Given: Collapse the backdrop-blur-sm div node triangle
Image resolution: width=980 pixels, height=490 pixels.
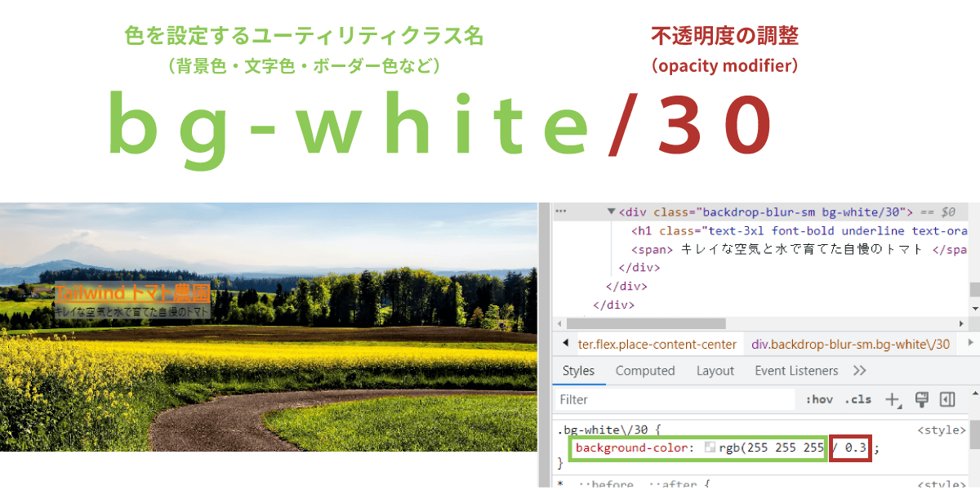Looking at the screenshot, I should click(611, 212).
